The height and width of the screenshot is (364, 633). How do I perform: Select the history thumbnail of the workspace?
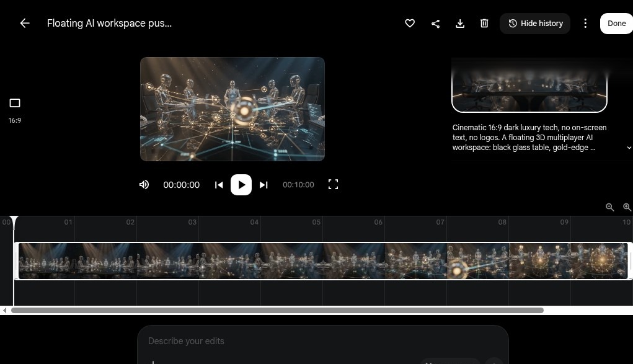tap(529, 85)
